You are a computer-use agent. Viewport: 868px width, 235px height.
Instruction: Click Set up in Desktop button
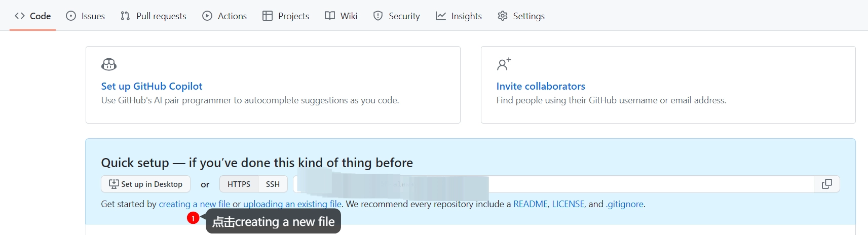[146, 184]
